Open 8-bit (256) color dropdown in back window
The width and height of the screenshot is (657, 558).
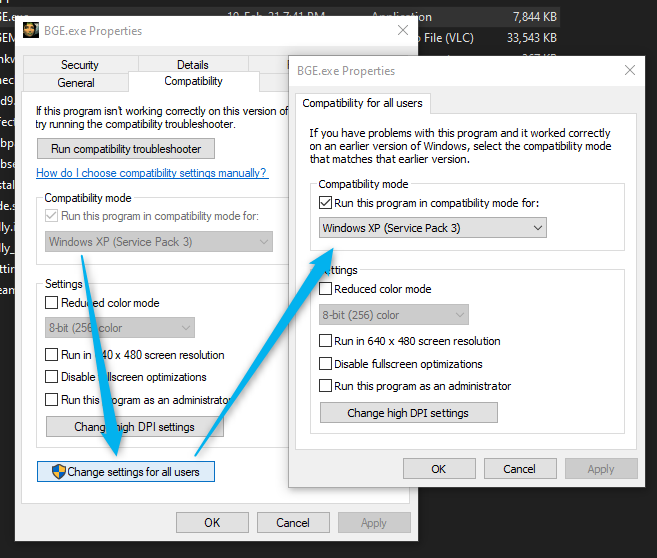click(119, 328)
